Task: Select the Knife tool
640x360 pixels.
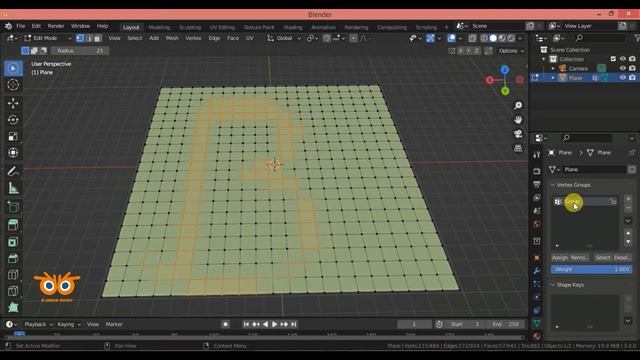Action: coord(13,291)
